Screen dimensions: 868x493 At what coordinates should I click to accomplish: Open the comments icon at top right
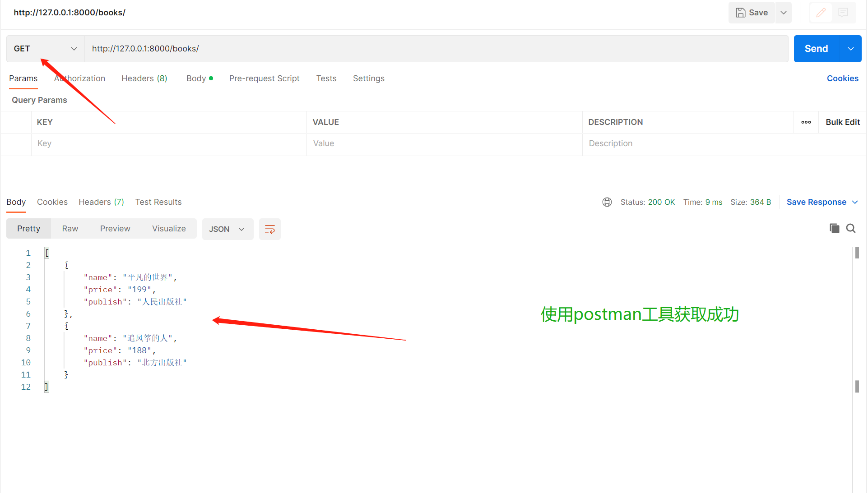pos(843,13)
